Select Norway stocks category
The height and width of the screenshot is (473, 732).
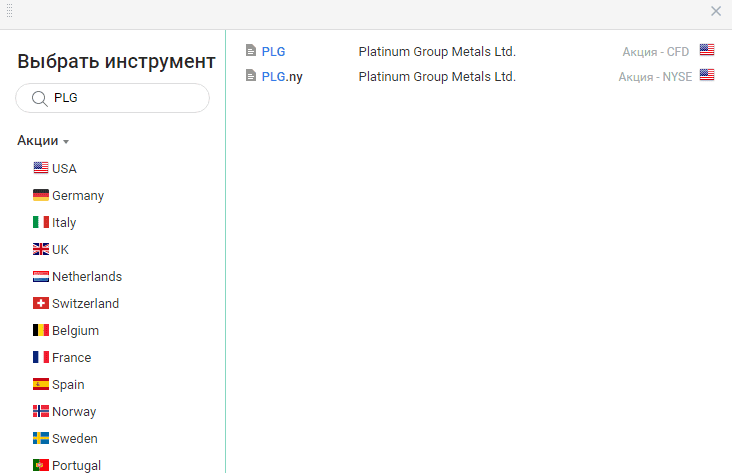[74, 412]
